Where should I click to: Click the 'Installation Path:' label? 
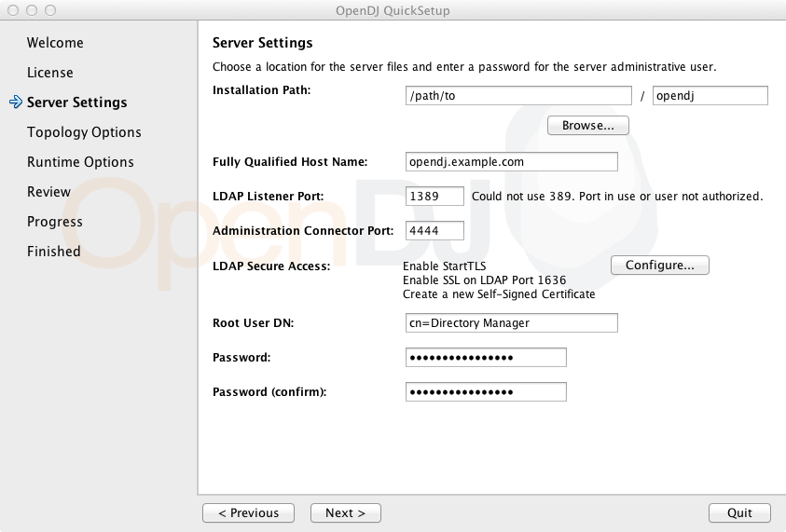262,90
